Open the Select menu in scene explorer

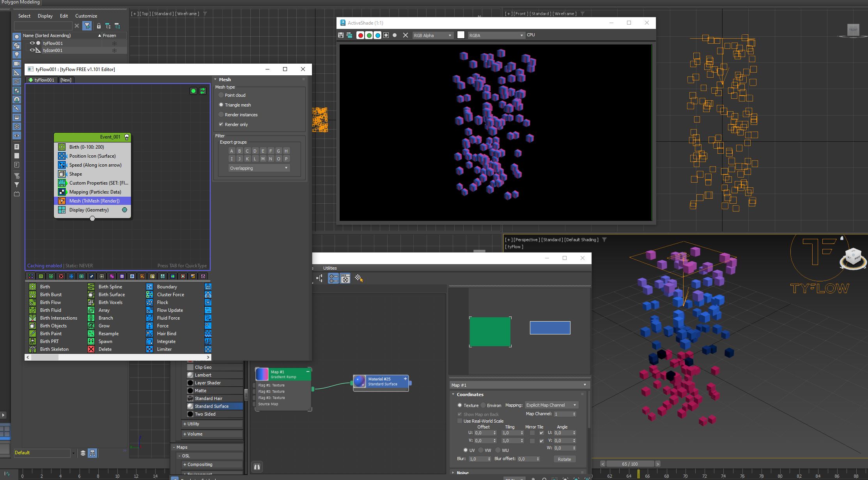coord(24,16)
